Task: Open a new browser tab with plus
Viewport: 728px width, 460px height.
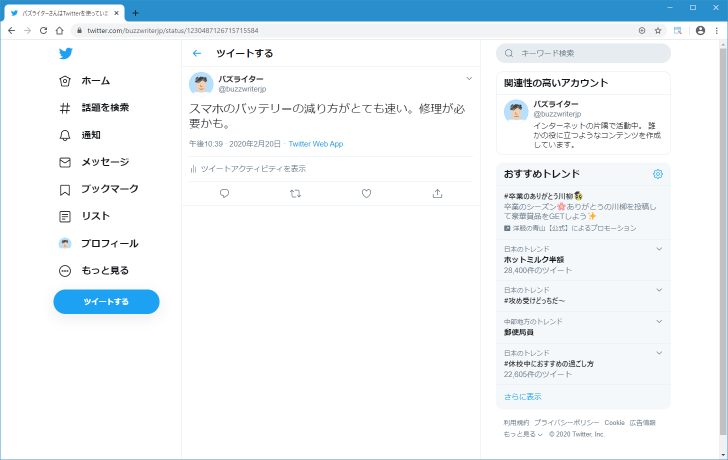Action: pos(135,13)
